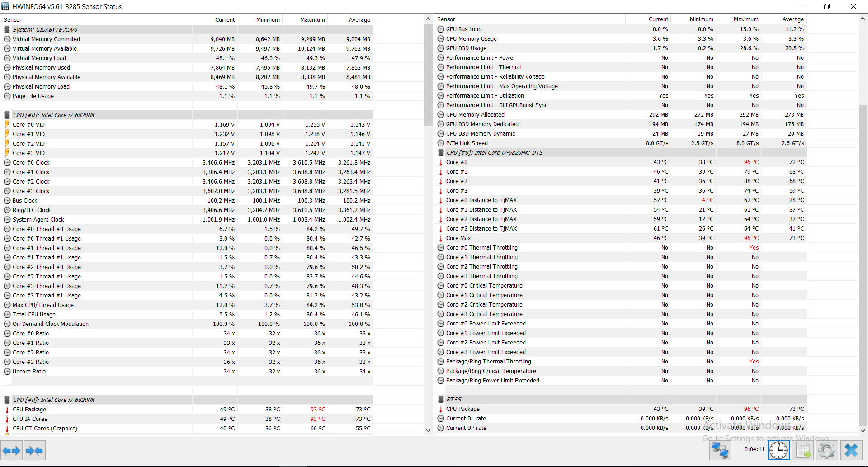Click the elapsed time 0:04:11 readout
This screenshot has height=467, width=868.
coord(755,449)
